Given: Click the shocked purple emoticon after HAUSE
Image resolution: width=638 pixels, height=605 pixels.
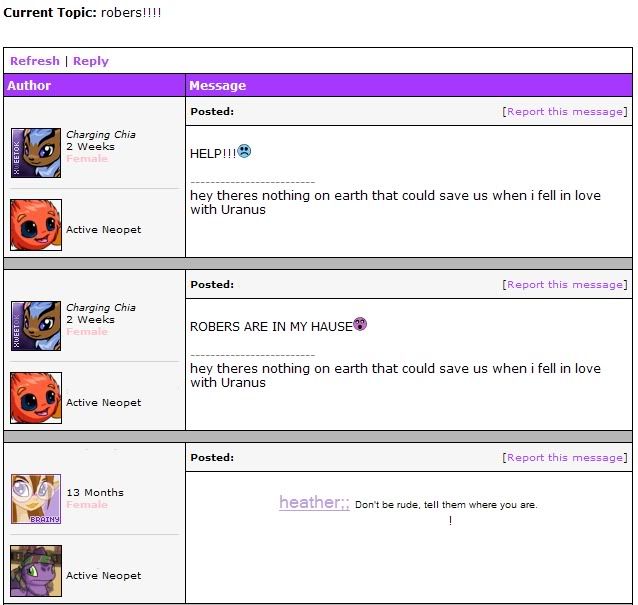Looking at the screenshot, I should tap(360, 324).
